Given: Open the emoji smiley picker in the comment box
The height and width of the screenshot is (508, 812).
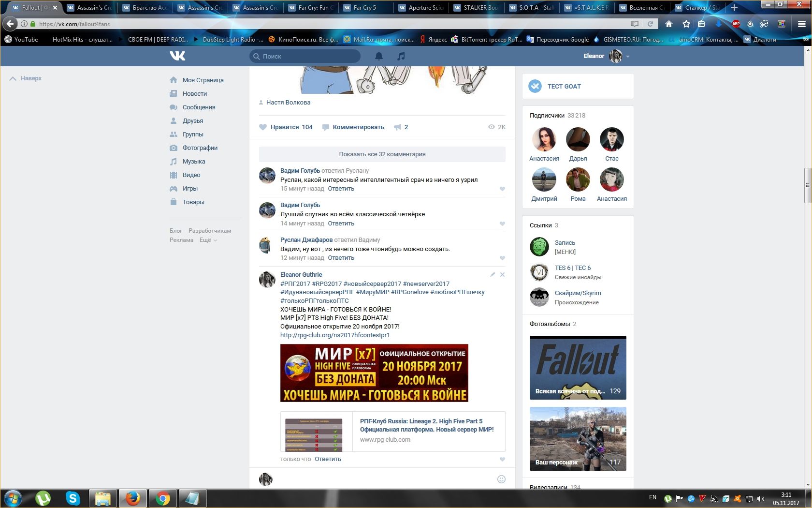Looking at the screenshot, I should [x=501, y=479].
